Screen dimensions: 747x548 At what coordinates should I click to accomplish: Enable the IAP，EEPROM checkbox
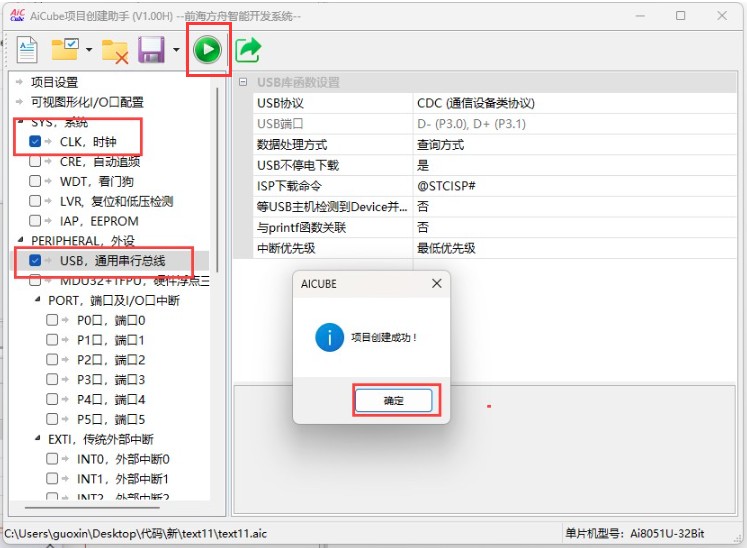point(35,221)
